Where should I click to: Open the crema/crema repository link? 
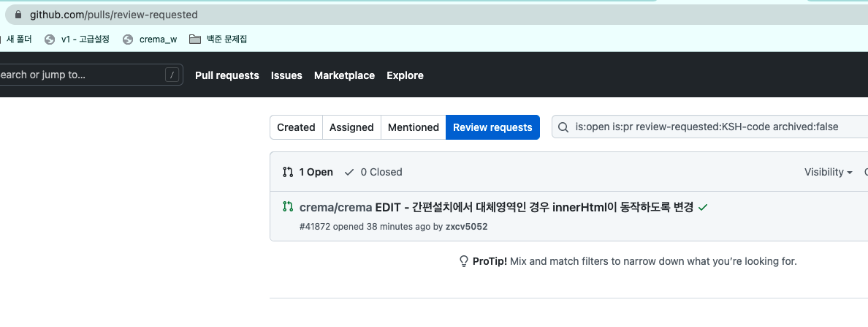pyautogui.click(x=336, y=207)
